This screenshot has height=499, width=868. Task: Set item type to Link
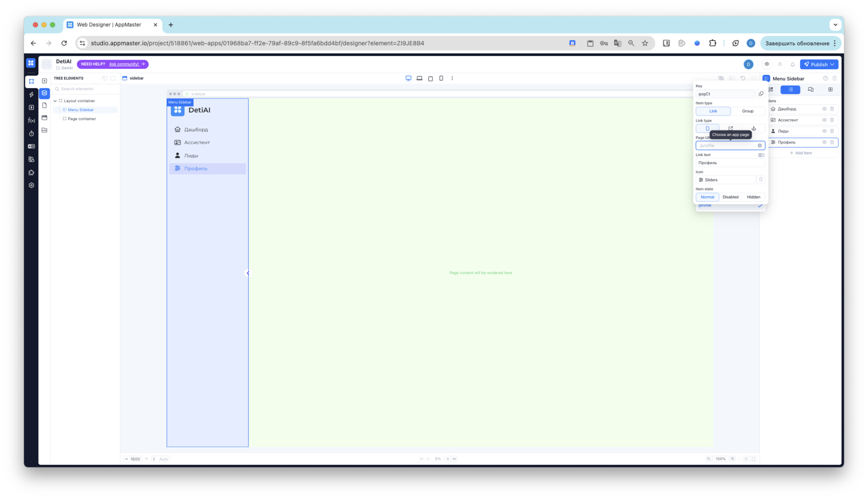(713, 111)
